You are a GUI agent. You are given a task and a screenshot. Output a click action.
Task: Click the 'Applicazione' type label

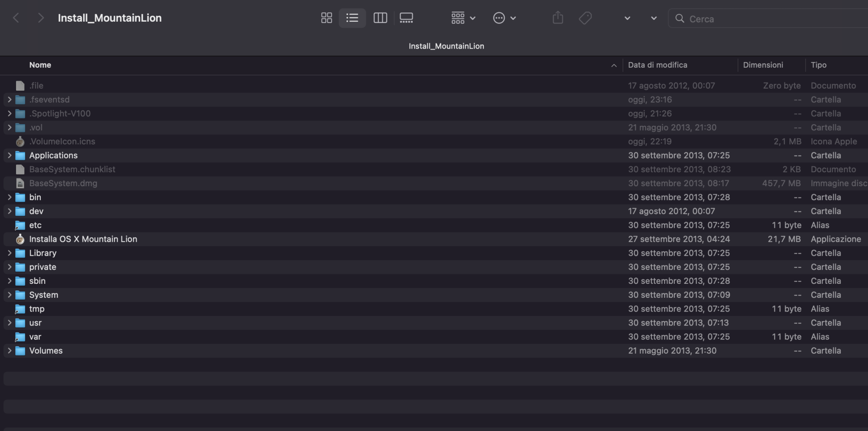pos(836,239)
